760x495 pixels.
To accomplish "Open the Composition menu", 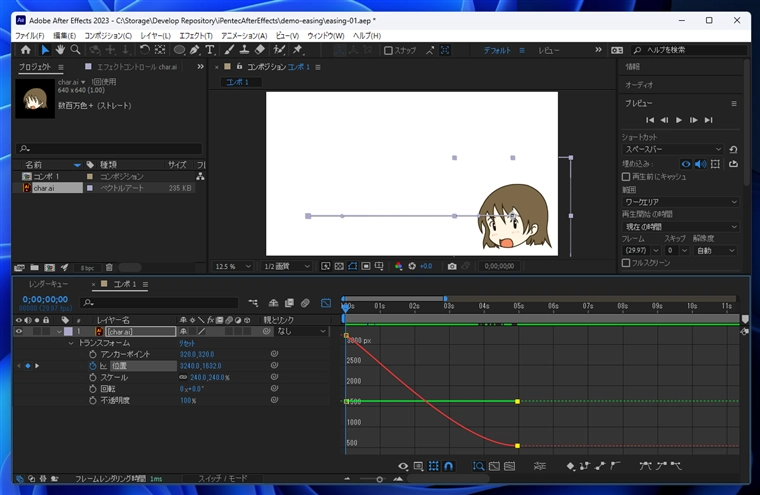I will point(108,36).
